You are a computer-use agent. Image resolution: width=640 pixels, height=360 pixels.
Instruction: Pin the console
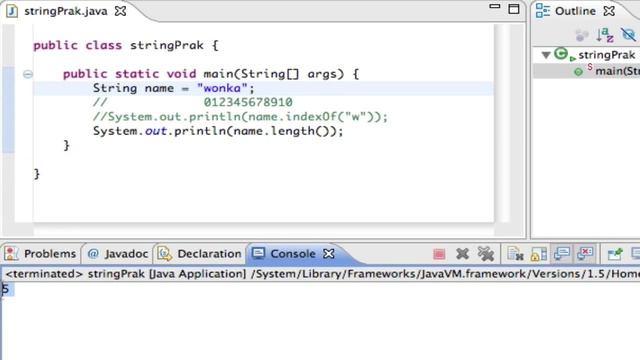[x=615, y=254]
